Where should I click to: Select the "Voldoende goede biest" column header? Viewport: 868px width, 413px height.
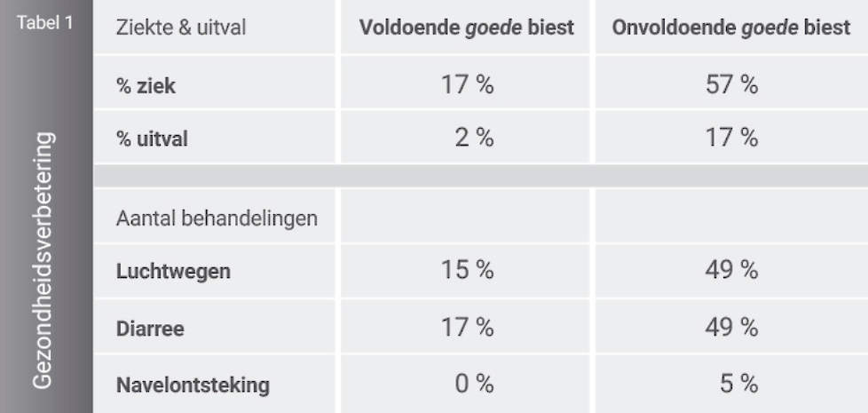[466, 28]
